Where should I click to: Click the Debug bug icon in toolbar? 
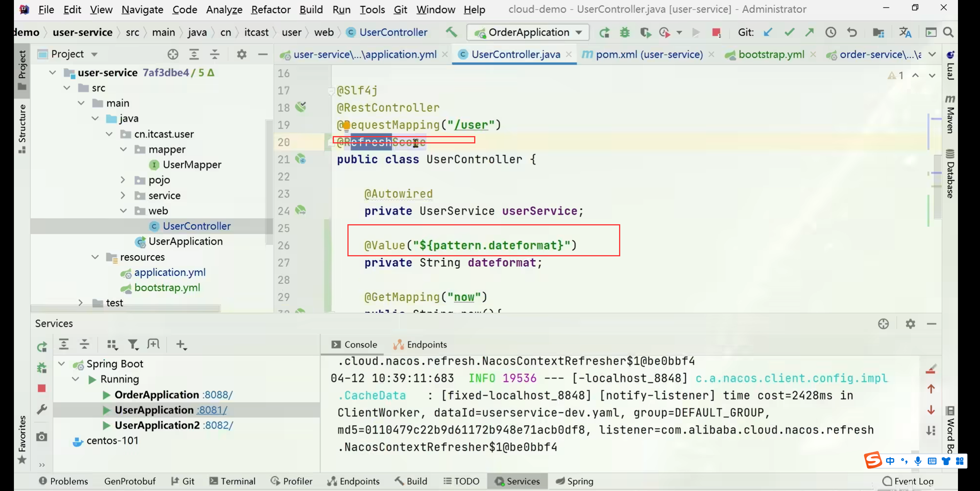tap(624, 32)
